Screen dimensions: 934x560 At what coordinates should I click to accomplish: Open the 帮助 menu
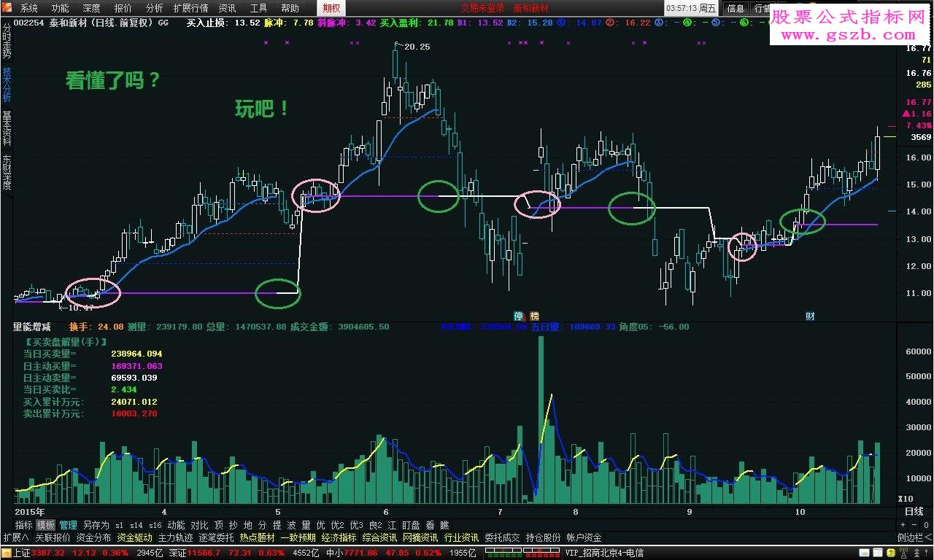pos(290,8)
